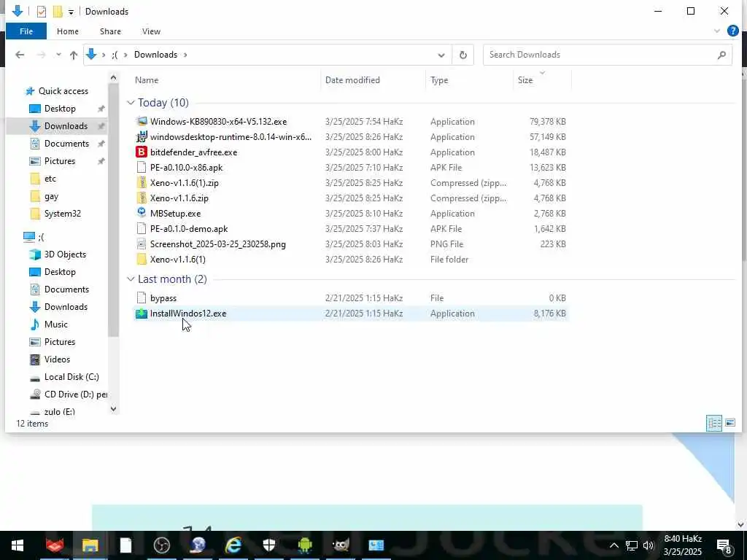This screenshot has width=747, height=560.
Task: Go up one folder level
Action: point(74,55)
